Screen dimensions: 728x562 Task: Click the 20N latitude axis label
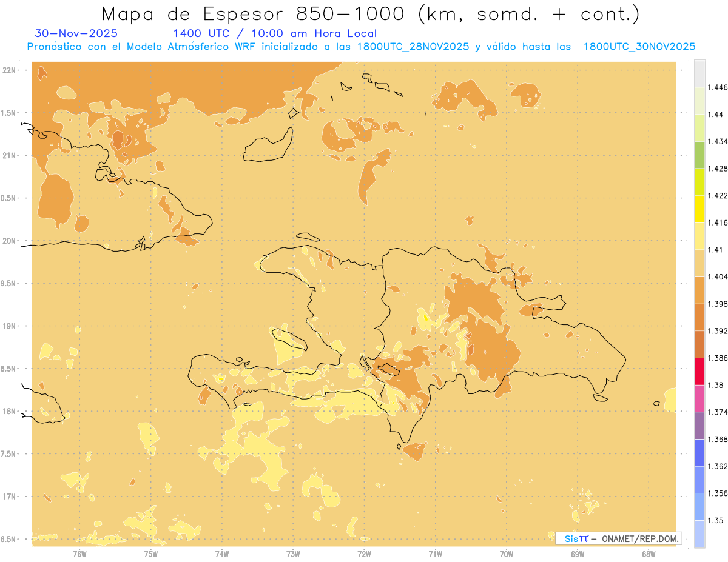coord(10,241)
